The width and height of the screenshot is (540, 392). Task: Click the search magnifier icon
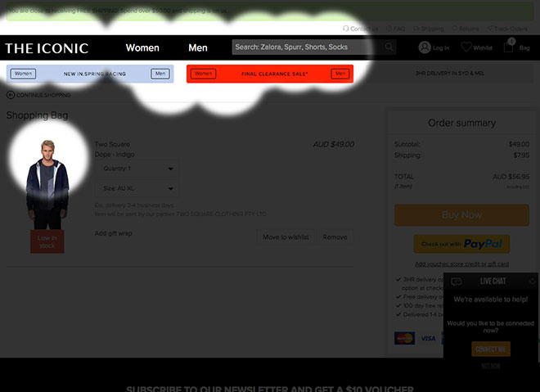(389, 47)
